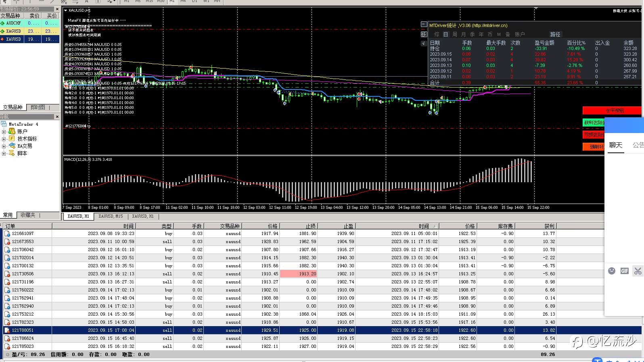Open the XAUUSD,M15 chart tab
The image size is (644, 362).
click(111, 216)
